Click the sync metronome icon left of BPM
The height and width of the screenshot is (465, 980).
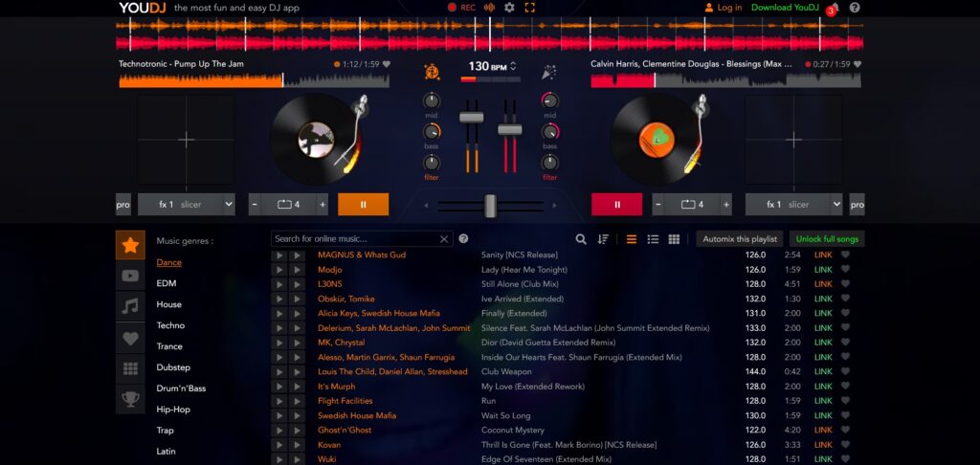[x=433, y=70]
